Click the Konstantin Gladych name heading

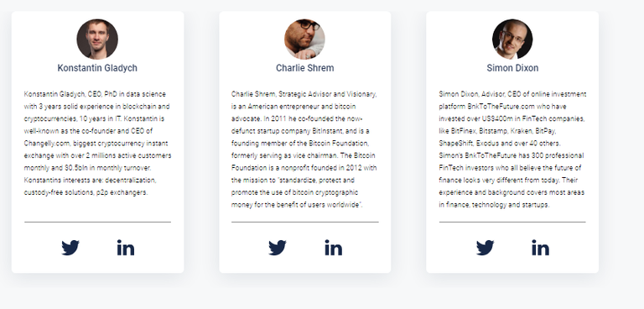[x=97, y=68]
